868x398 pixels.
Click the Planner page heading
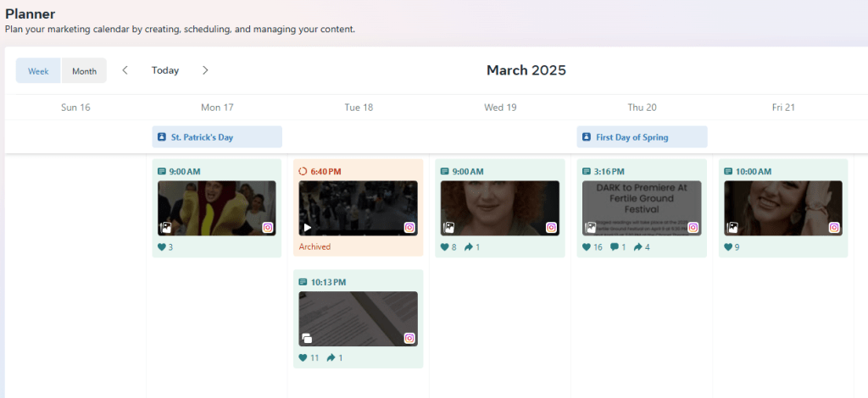30,14
